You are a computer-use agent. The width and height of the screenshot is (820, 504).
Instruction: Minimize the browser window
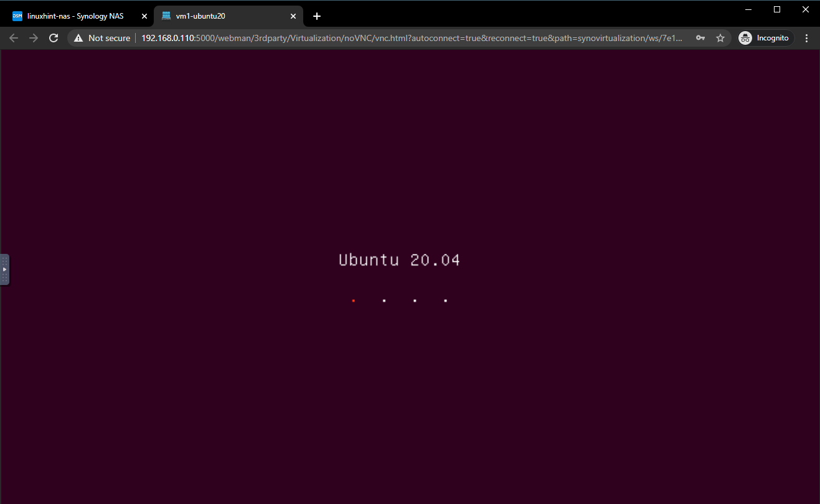click(x=749, y=9)
